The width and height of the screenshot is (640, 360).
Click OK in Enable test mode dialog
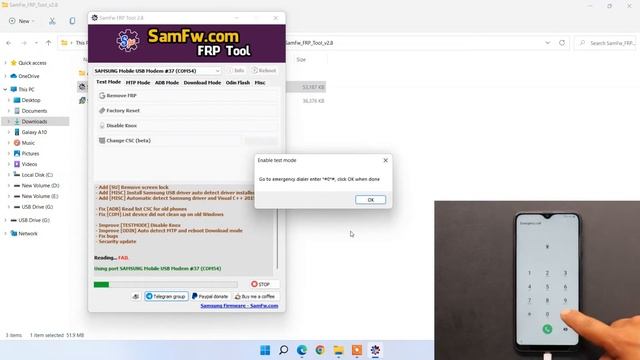370,200
